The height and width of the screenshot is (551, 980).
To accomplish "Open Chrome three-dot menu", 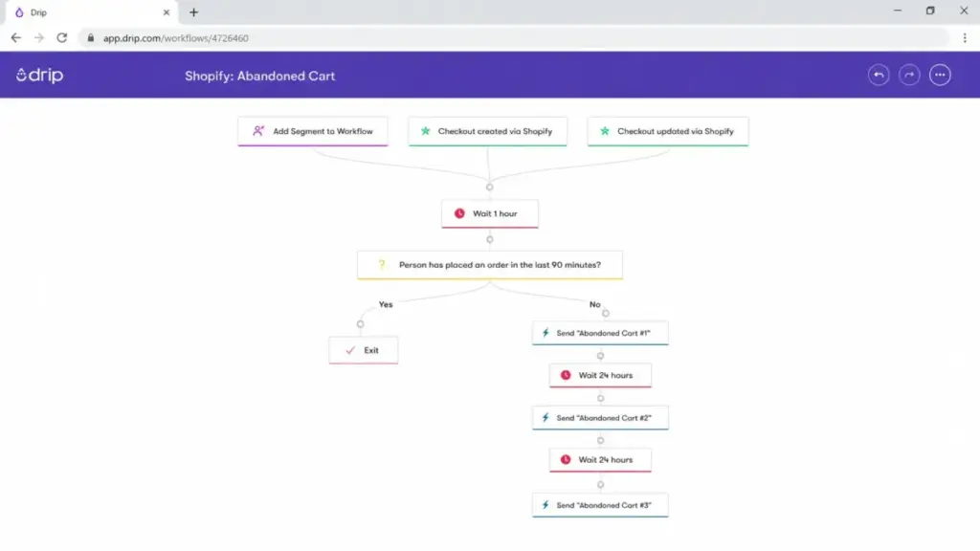I will click(x=965, y=38).
